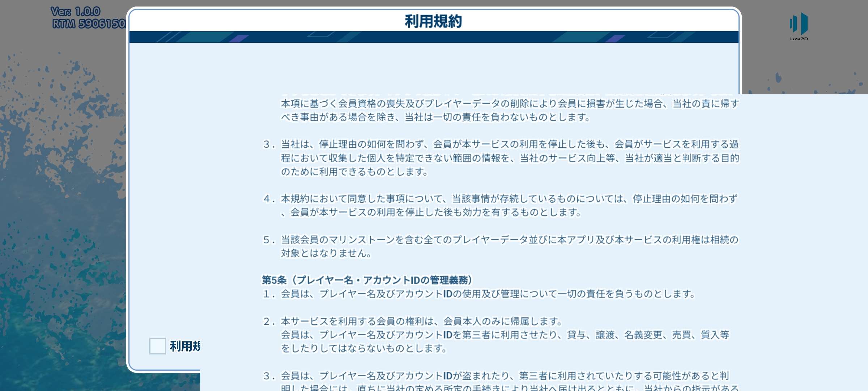Click the 第5条 プレイヤー名・アカウントID heading
The width and height of the screenshot is (868, 391).
point(367,280)
